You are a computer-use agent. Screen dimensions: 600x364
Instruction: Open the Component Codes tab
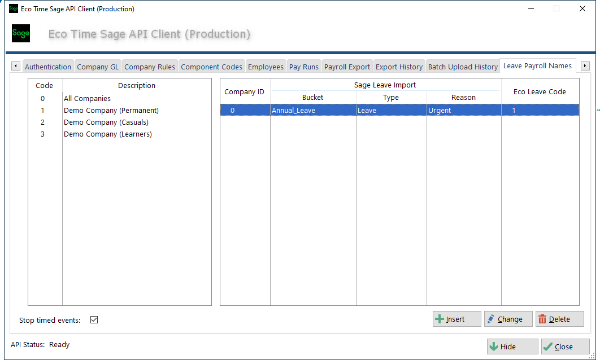tap(211, 67)
